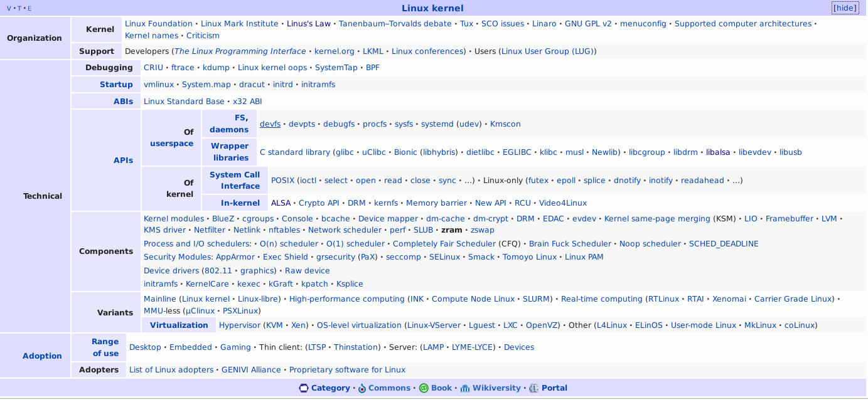Open the Kmscon link

505,124
